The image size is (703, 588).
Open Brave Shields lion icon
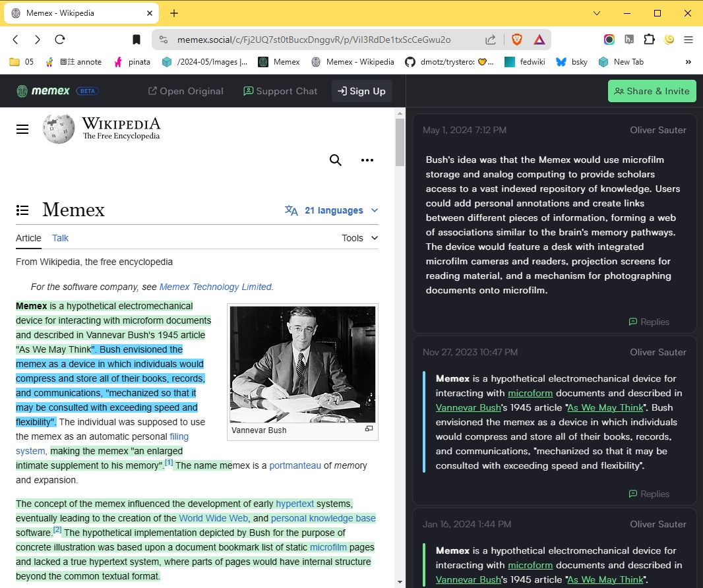516,40
